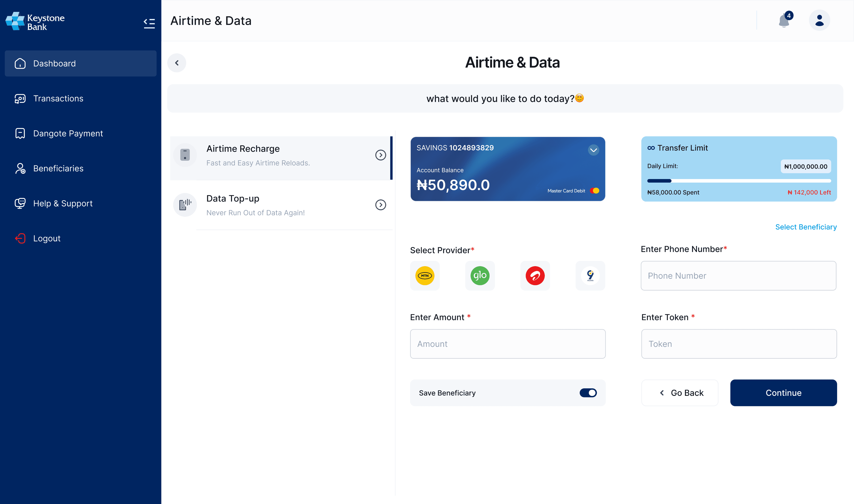Viewport: 854px width, 504px height.
Task: Click the ₦50,890.0 account balance
Action: 453,185
